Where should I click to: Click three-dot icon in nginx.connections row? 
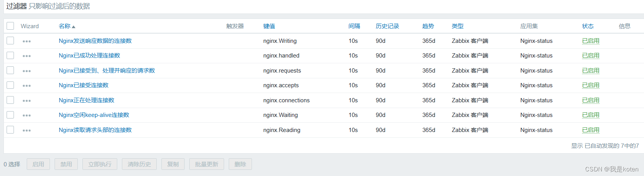point(26,101)
